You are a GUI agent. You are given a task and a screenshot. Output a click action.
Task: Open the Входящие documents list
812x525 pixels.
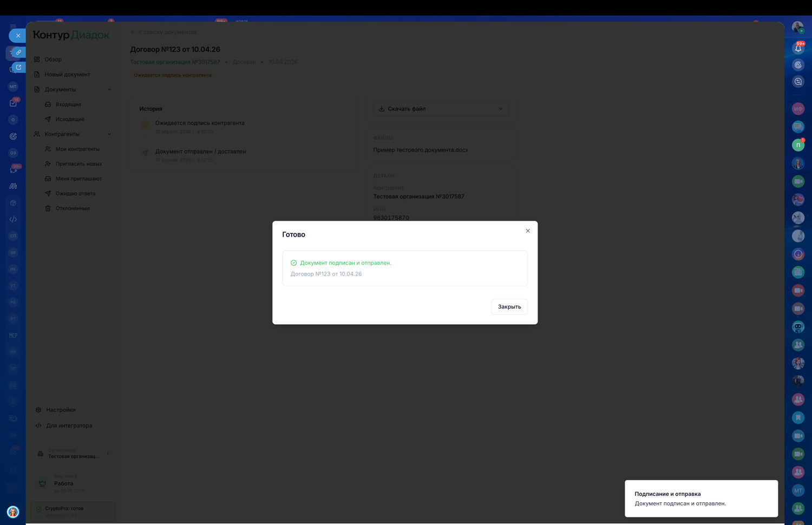68,104
